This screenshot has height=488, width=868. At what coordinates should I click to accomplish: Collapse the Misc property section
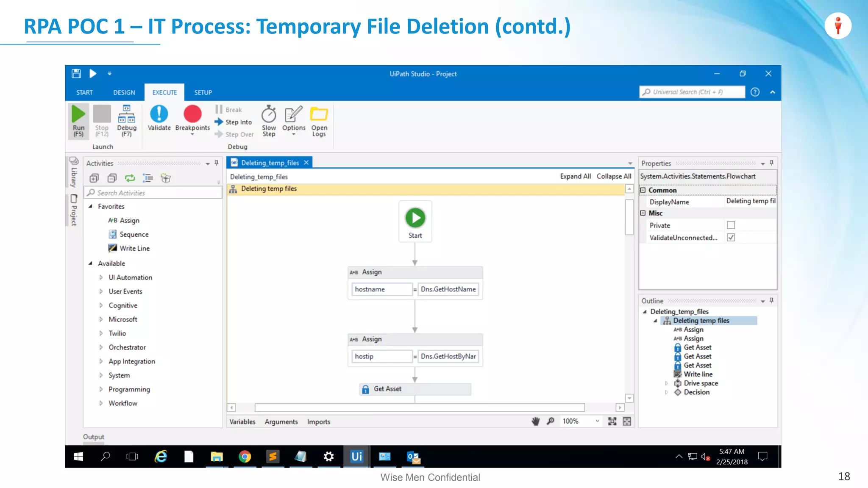coord(643,213)
